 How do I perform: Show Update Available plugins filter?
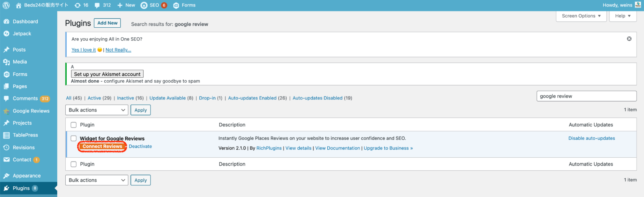(x=168, y=98)
